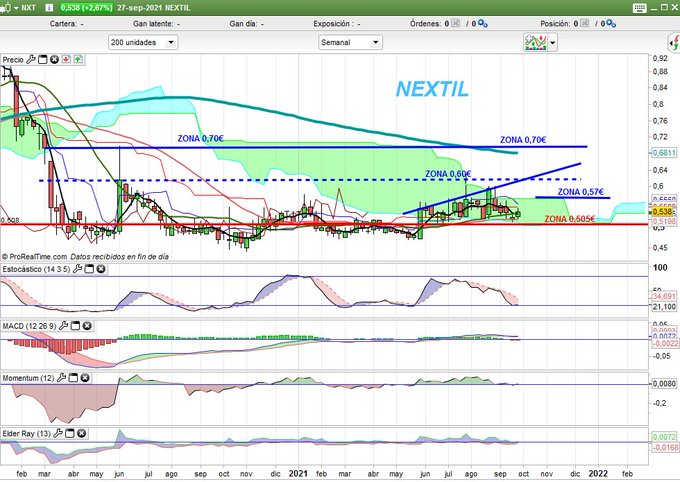Minimize the chart window

[x=655, y=8]
